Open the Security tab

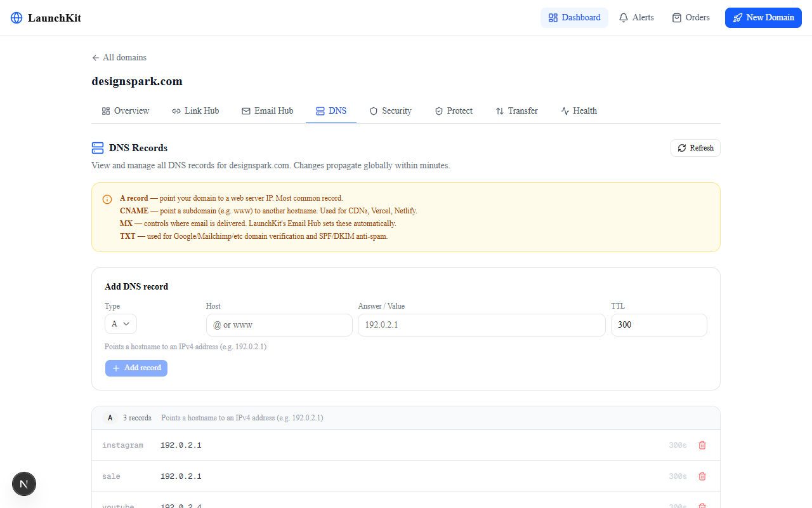pyautogui.click(x=391, y=111)
